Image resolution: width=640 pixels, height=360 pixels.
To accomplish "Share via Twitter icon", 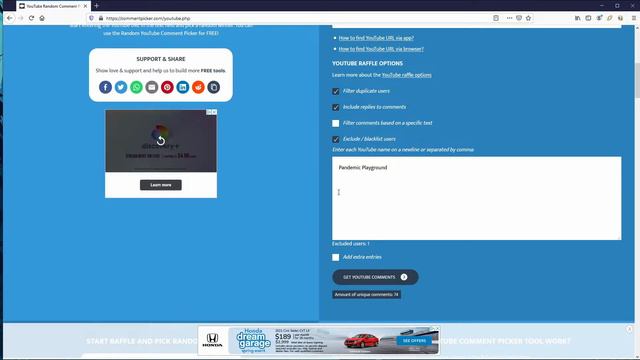I will pos(121,87).
